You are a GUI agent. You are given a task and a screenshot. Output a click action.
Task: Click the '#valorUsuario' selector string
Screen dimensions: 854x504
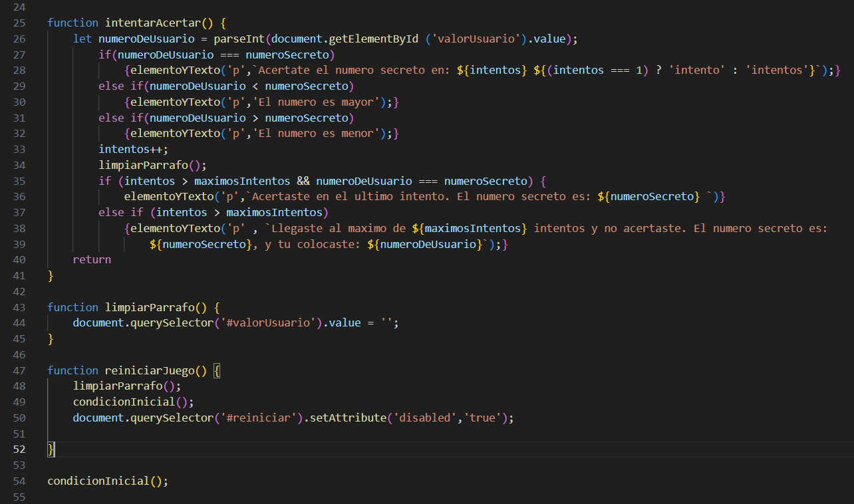click(267, 322)
